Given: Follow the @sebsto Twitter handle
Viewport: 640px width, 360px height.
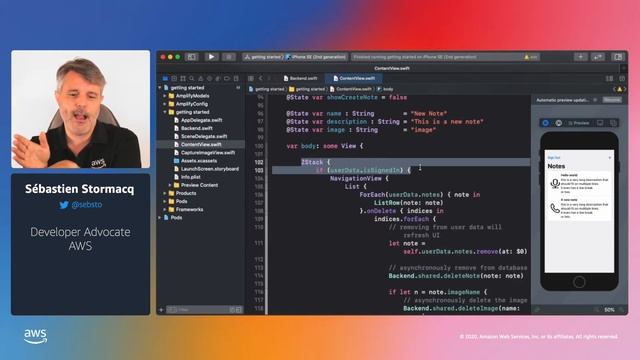Looking at the screenshot, I should tap(81, 204).
